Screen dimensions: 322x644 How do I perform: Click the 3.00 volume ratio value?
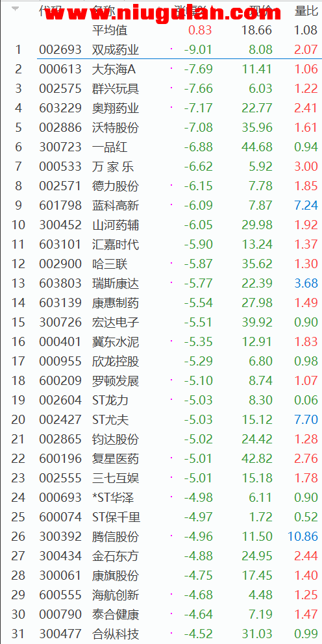pos(306,167)
